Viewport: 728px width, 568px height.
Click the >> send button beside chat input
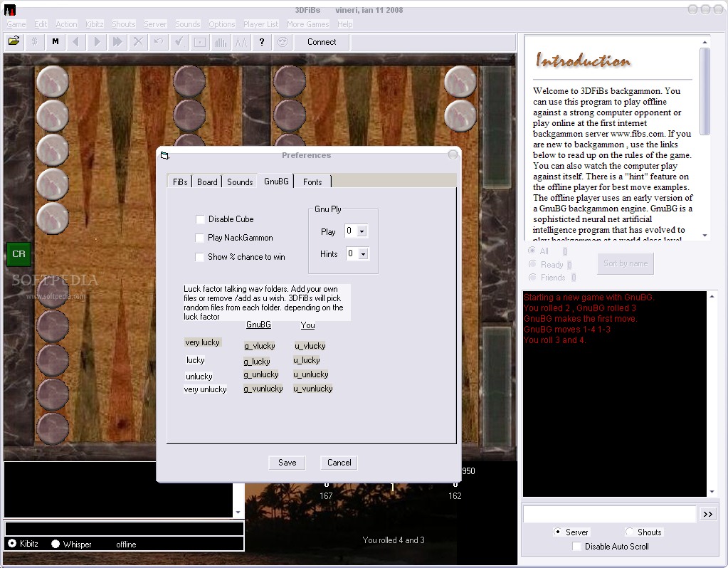pos(707,514)
